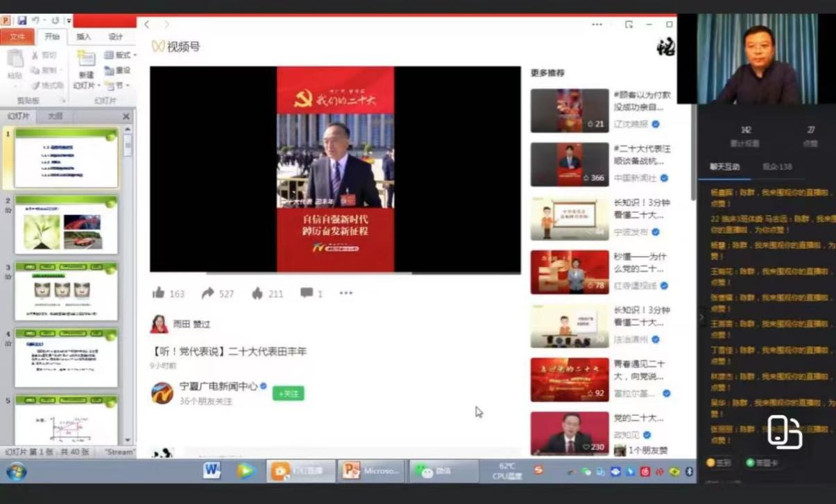Click the thumbs-up like icon under video
The image size is (836, 504).
coord(159,293)
